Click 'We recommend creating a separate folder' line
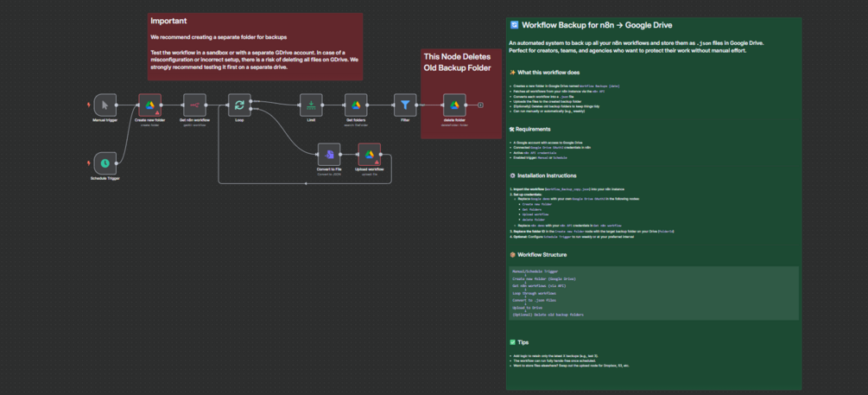This screenshot has height=395, width=868. click(x=219, y=37)
